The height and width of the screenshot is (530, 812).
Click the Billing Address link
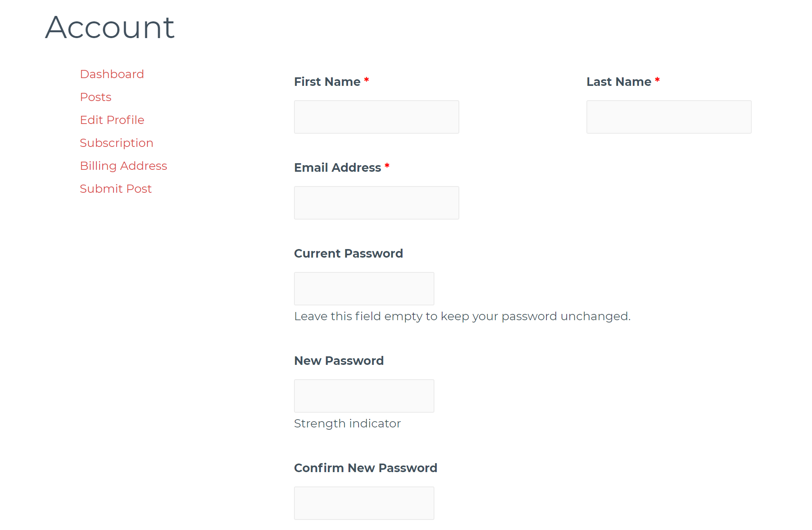coord(123,166)
